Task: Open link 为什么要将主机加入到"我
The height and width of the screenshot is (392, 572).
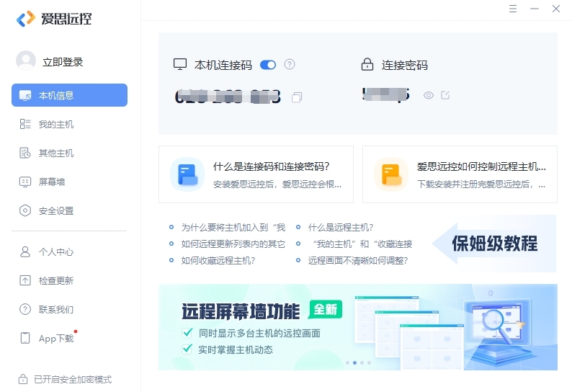Action: (x=233, y=228)
